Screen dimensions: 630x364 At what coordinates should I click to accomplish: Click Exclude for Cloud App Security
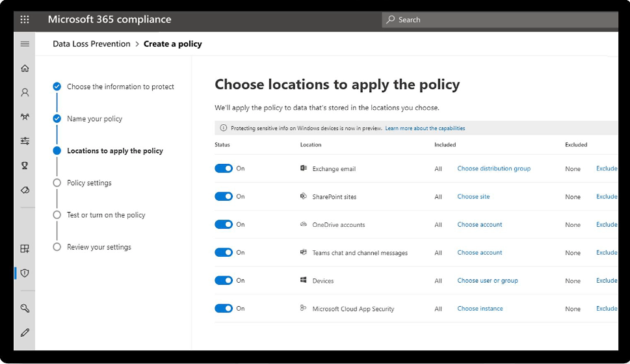pos(607,308)
